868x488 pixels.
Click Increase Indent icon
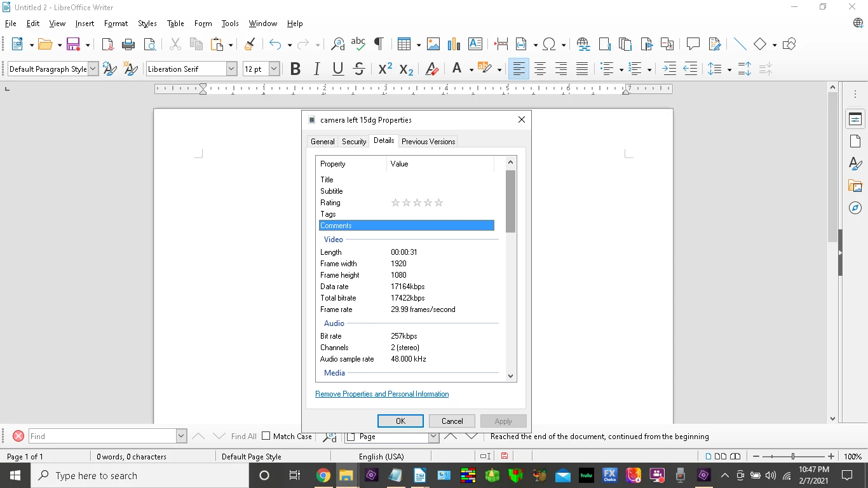[x=669, y=69]
